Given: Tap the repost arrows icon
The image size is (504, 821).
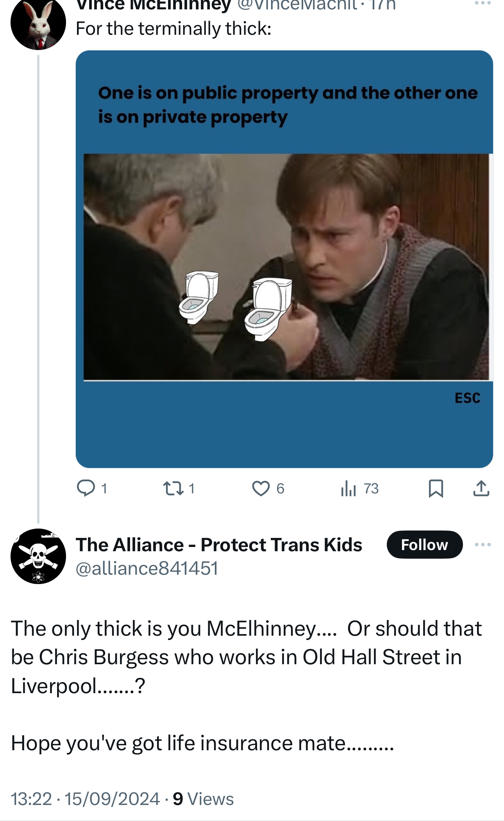Looking at the screenshot, I should 173,488.
